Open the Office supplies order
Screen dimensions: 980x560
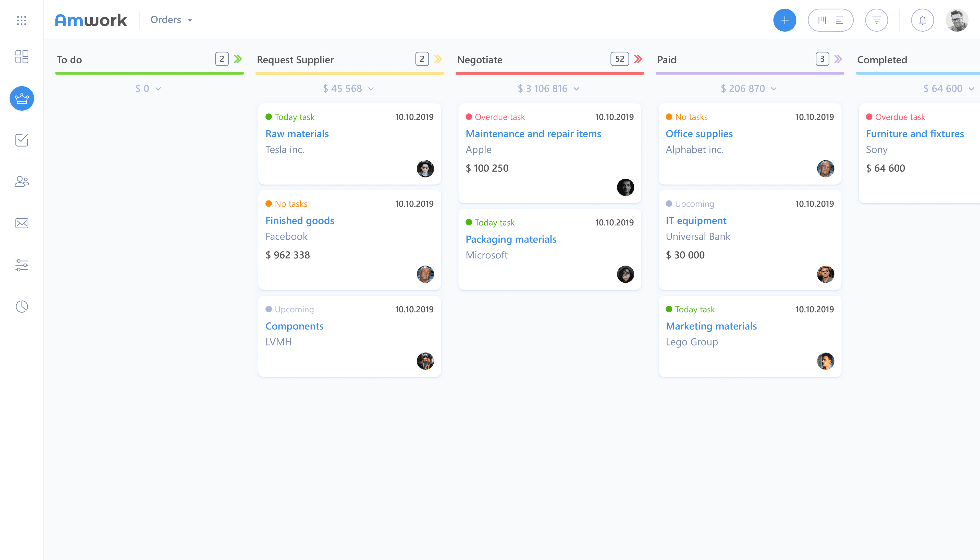[x=699, y=134]
